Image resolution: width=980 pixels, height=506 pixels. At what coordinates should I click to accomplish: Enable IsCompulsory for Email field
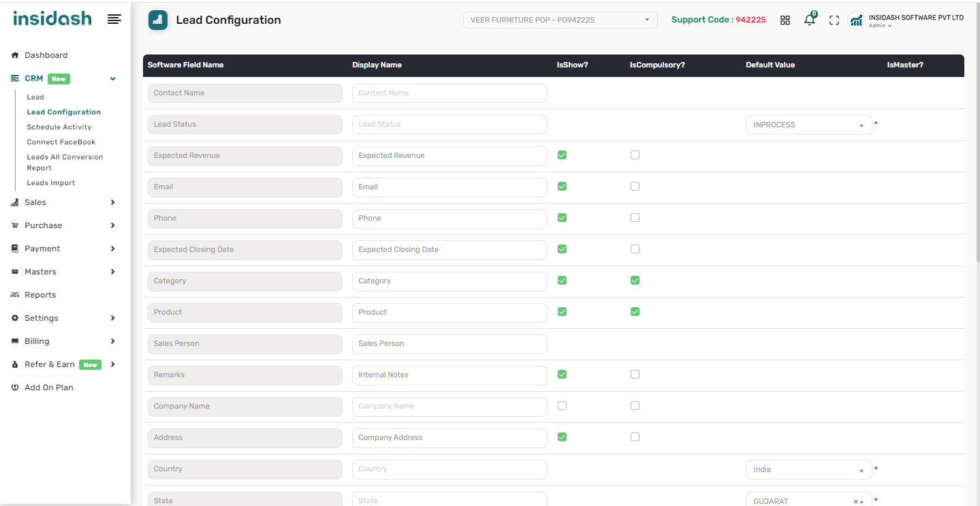click(x=635, y=187)
